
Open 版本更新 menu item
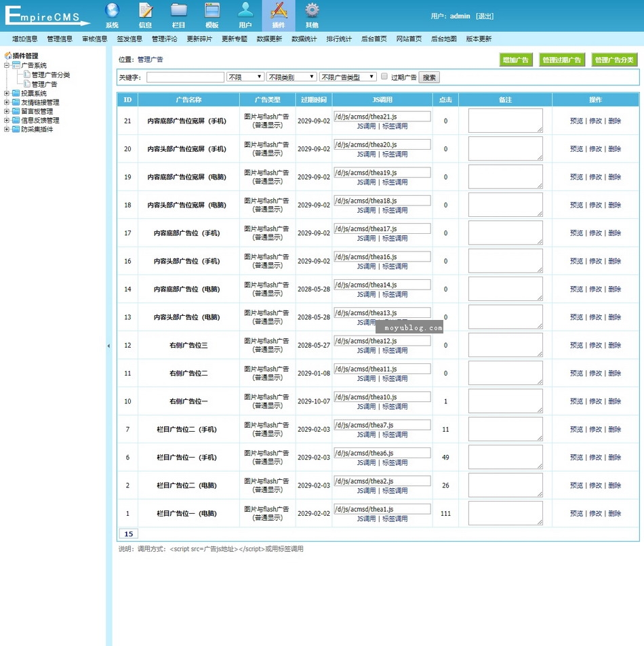pyautogui.click(x=479, y=39)
